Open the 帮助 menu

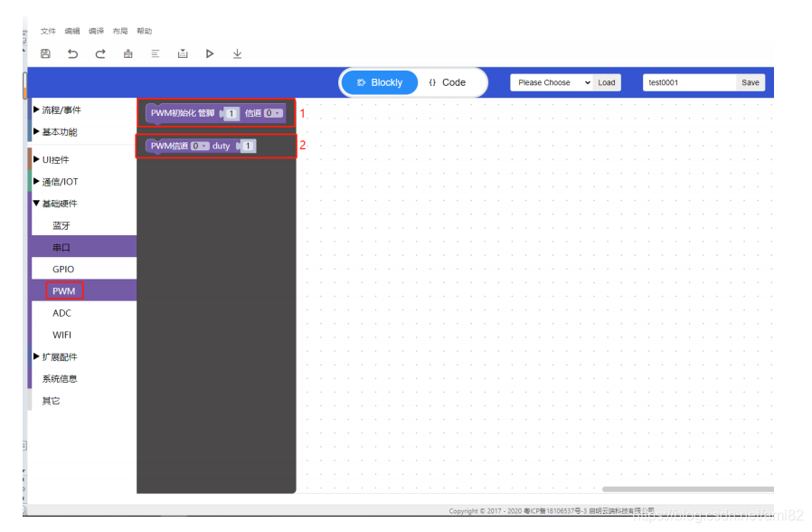(145, 31)
